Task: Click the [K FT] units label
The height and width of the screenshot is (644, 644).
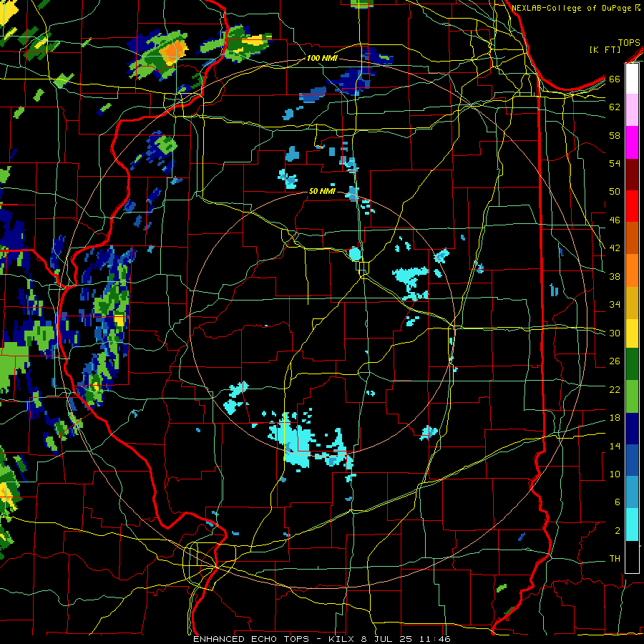Action: (x=605, y=50)
